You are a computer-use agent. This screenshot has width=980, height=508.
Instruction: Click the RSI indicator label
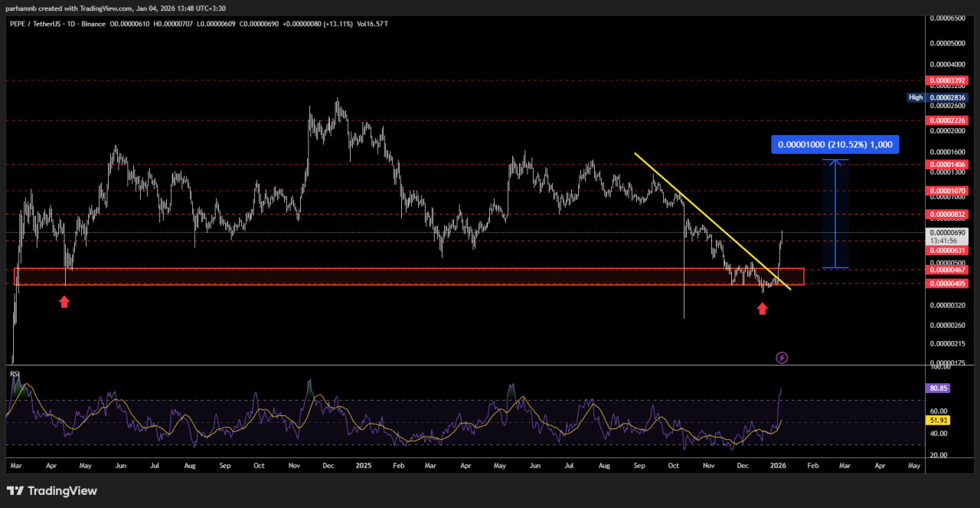pos(15,374)
